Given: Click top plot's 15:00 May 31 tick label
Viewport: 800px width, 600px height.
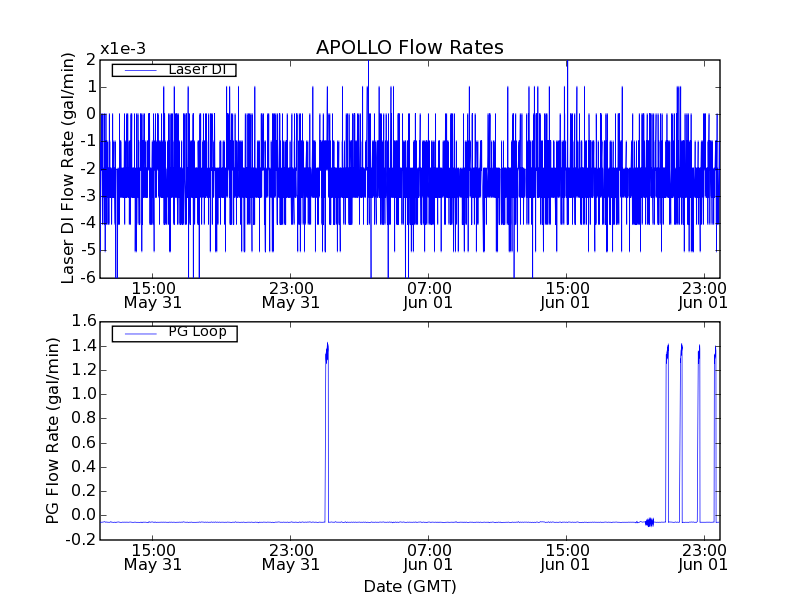Looking at the screenshot, I should point(152,294).
